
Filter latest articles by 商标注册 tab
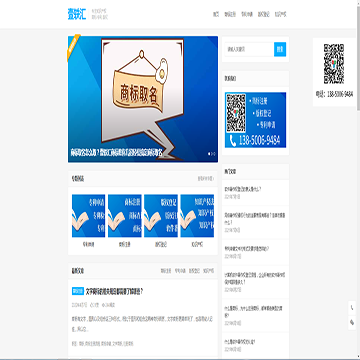(x=166, y=271)
